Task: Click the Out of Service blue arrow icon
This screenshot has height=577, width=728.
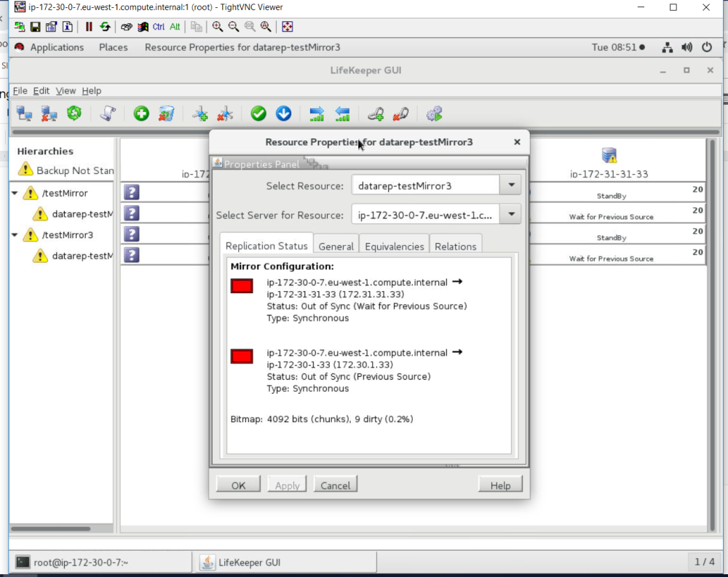Action: coord(283,114)
